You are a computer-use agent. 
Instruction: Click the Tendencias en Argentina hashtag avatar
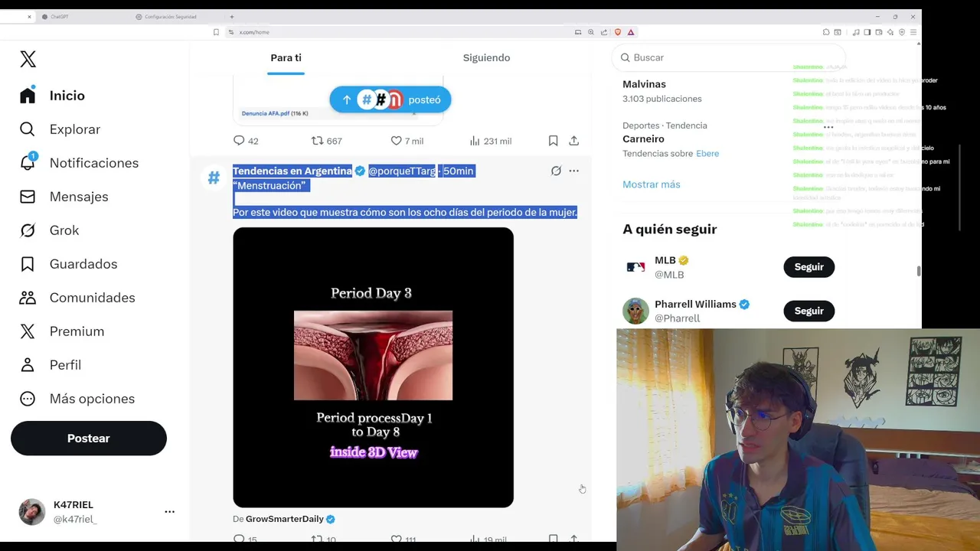click(x=214, y=178)
